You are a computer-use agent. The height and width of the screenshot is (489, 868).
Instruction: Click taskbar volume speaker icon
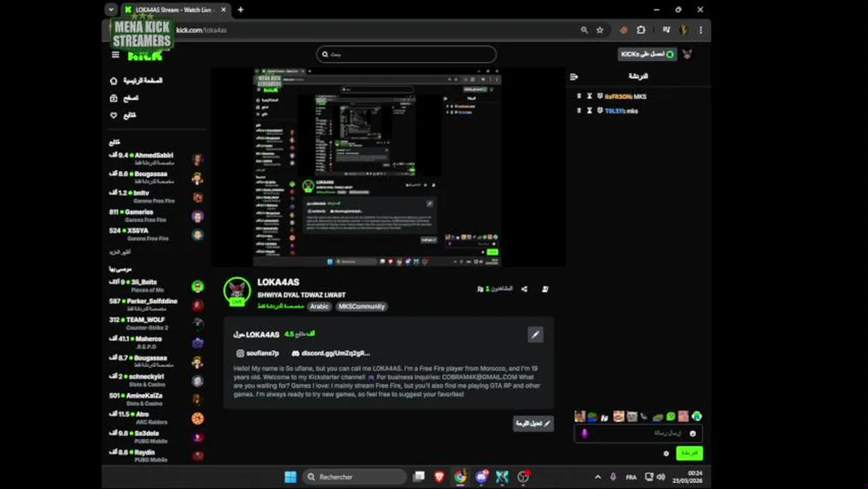tap(661, 477)
